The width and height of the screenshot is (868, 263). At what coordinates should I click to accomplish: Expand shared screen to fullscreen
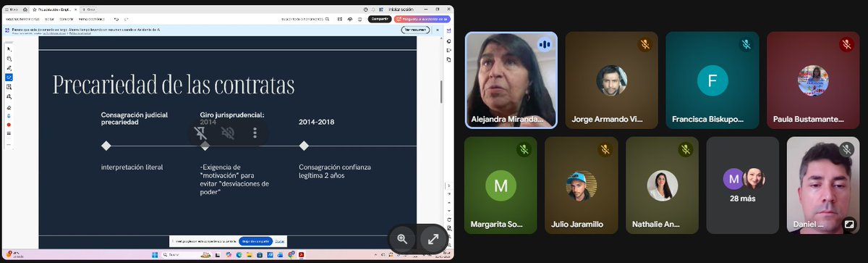(433, 238)
